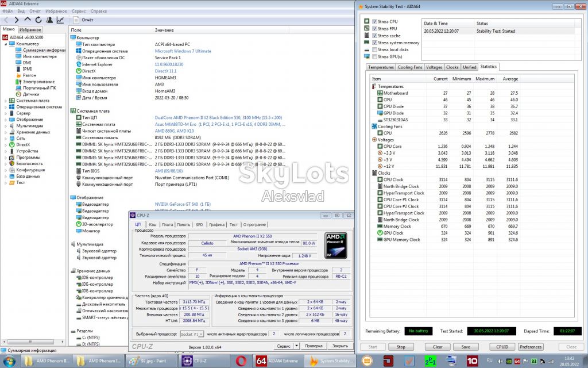Collapse the Компьютер tree node

pos(6,44)
